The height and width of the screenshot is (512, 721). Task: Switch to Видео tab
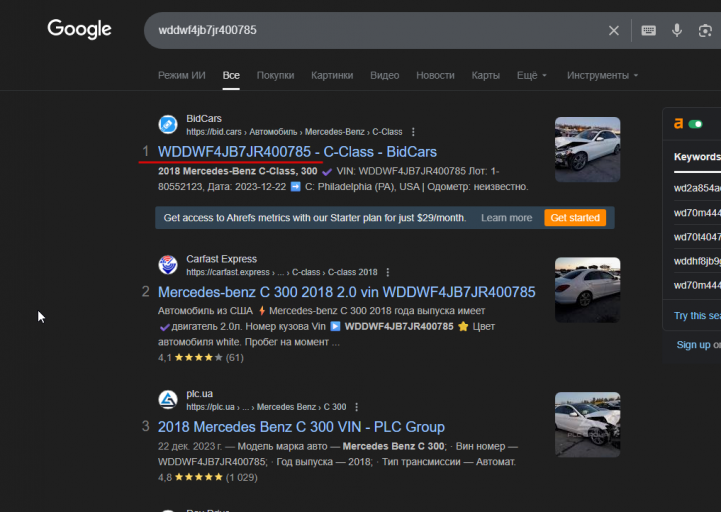tap(384, 75)
